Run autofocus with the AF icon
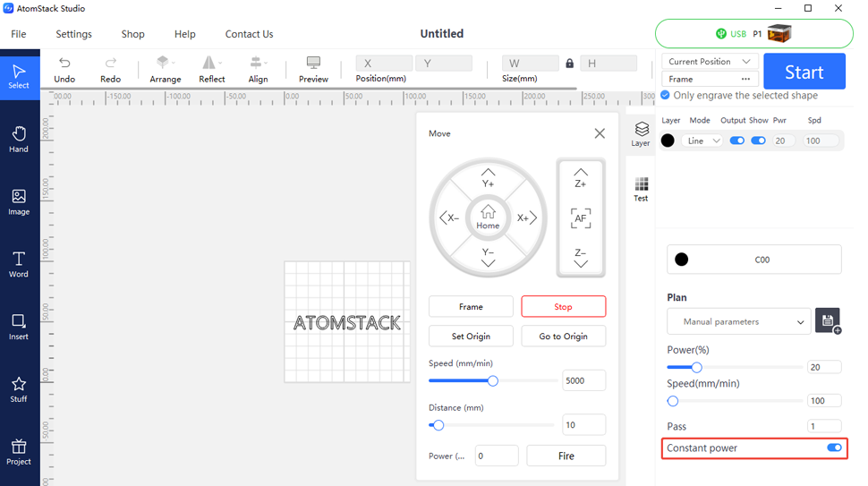The image size is (868, 486). pos(580,218)
